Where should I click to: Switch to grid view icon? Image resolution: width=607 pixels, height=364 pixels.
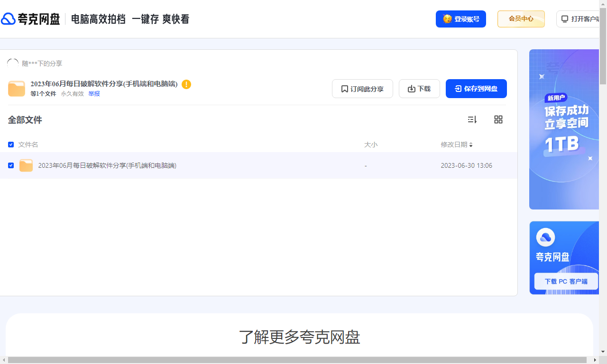tap(498, 119)
